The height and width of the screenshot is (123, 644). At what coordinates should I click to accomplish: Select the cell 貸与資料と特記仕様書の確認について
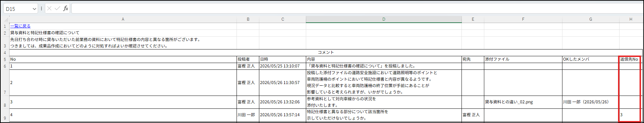[x=123, y=33]
